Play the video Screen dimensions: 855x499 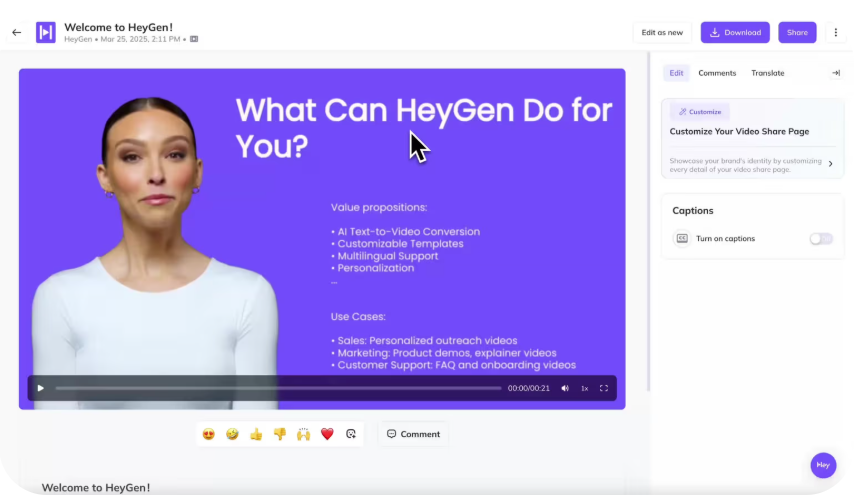pos(40,388)
